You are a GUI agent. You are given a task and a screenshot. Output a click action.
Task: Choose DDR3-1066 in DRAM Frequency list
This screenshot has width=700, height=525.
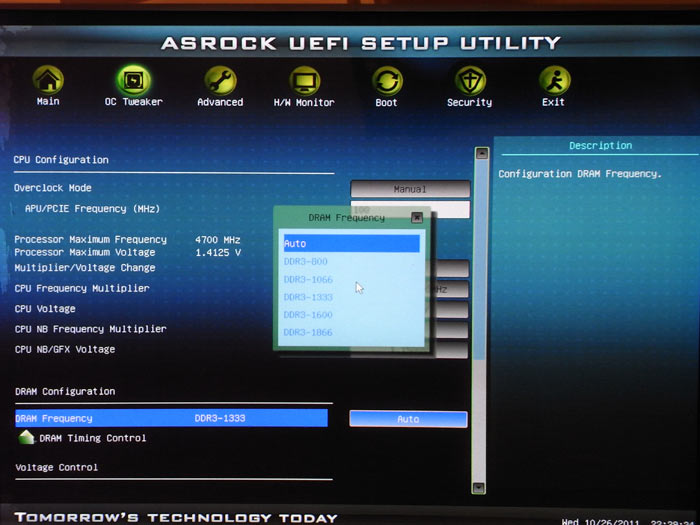308,279
